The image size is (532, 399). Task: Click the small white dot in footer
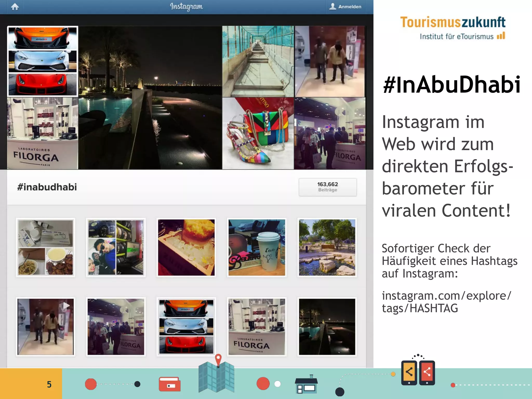(x=277, y=384)
